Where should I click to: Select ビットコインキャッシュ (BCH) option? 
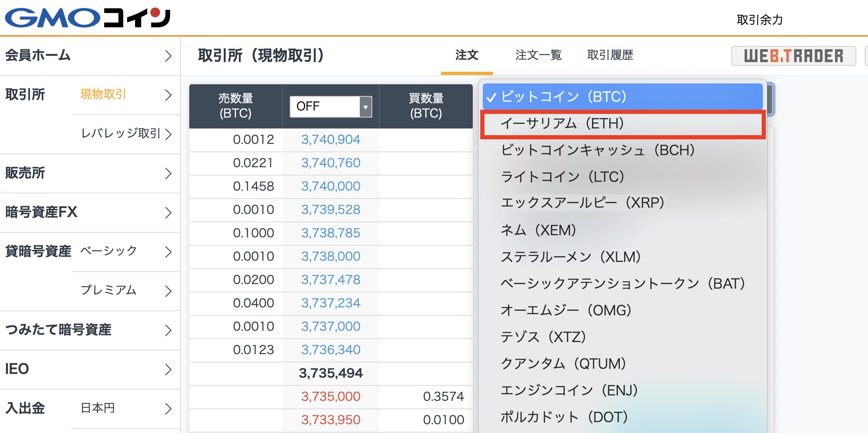623,150
